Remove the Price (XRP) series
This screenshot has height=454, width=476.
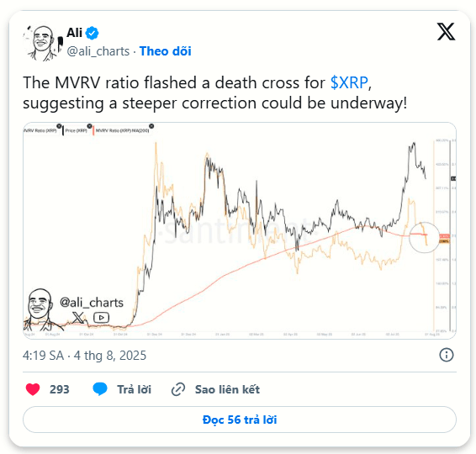pos(89,126)
